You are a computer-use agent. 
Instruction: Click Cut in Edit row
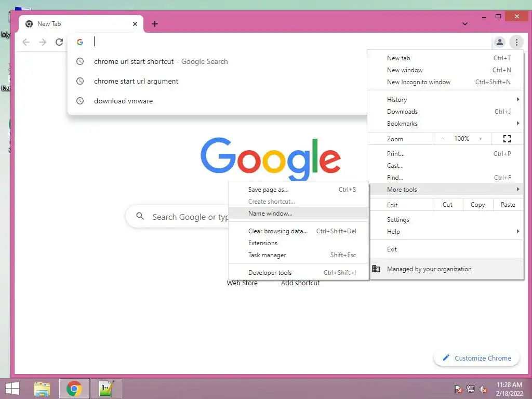[447, 205]
